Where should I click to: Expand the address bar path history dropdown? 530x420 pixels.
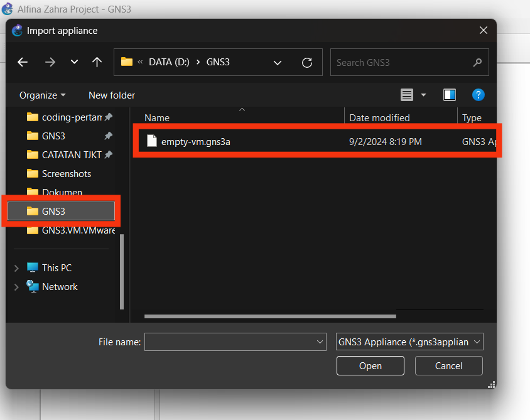pos(278,62)
